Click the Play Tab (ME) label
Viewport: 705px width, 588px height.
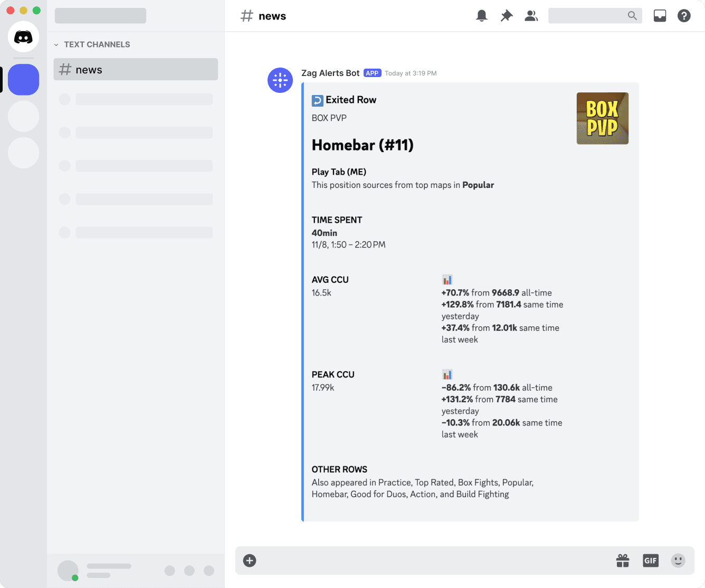[x=339, y=172]
